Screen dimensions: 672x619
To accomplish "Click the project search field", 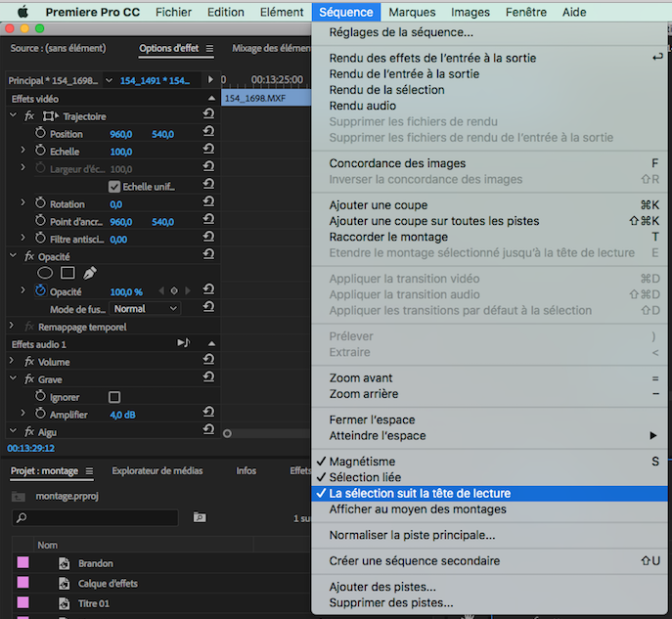I will [95, 517].
